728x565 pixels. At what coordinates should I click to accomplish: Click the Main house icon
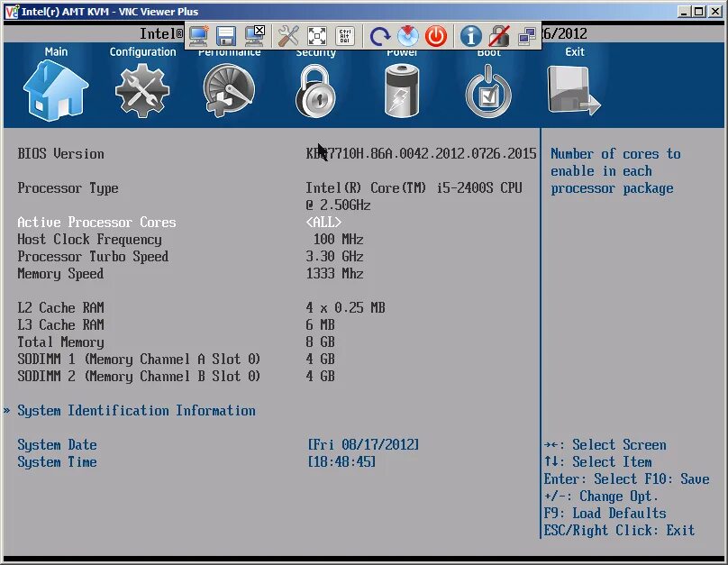[56, 90]
